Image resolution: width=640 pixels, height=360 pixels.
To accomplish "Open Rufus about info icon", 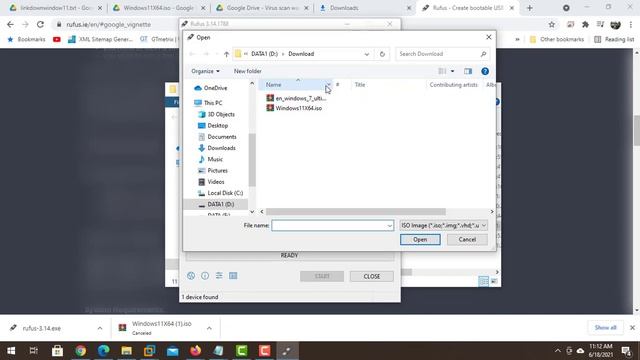I will click(205, 276).
